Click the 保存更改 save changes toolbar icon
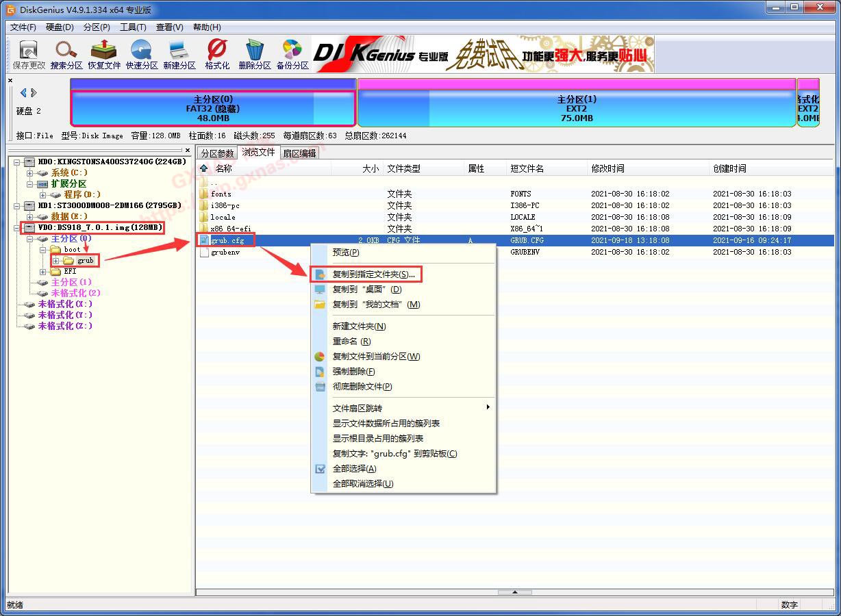 (29, 54)
